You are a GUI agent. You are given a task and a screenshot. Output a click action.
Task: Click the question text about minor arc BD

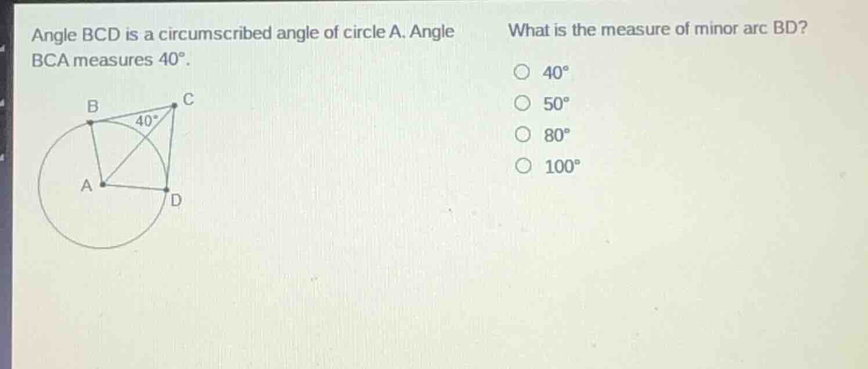[656, 30]
